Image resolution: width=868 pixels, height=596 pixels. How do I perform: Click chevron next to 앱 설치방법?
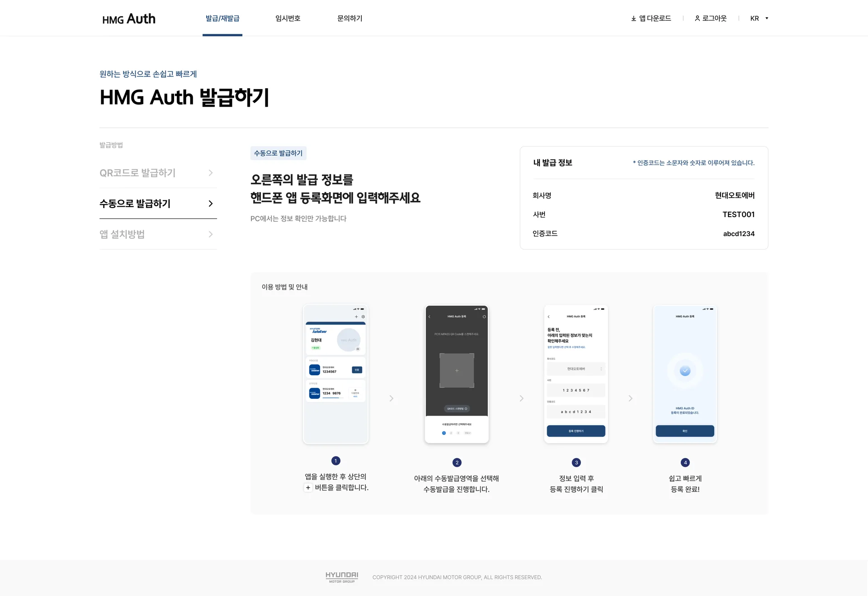(x=211, y=234)
